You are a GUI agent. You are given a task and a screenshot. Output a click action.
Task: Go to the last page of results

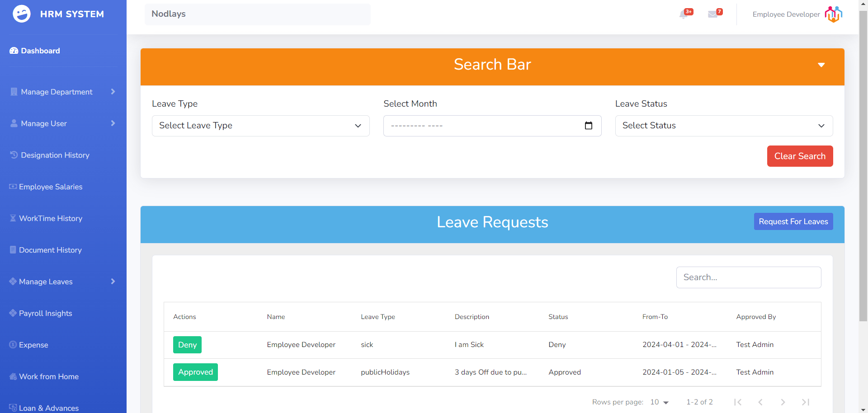[x=806, y=402]
